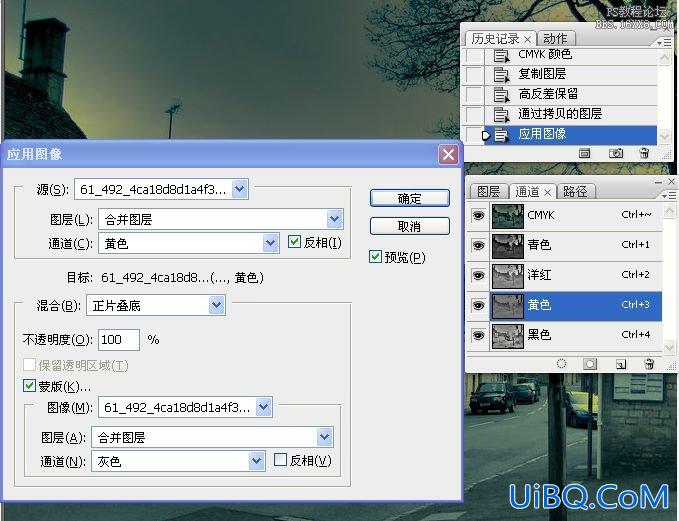Delete current channel with trash icon

[x=649, y=364]
